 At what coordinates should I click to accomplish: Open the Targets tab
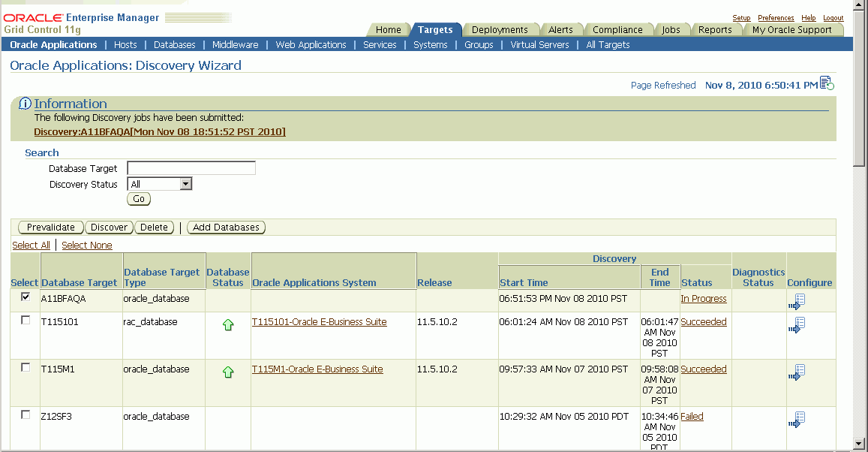coord(435,30)
